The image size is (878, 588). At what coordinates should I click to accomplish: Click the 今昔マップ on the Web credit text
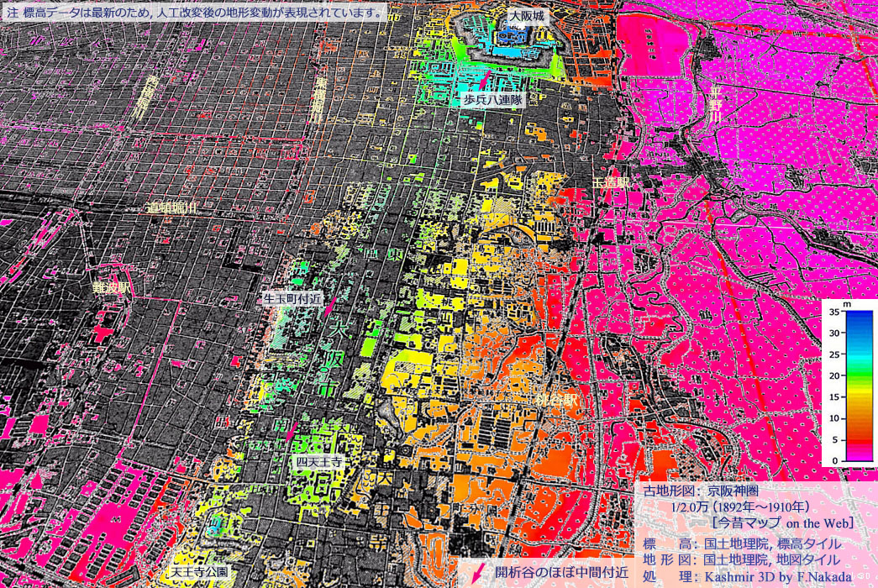[782, 523]
